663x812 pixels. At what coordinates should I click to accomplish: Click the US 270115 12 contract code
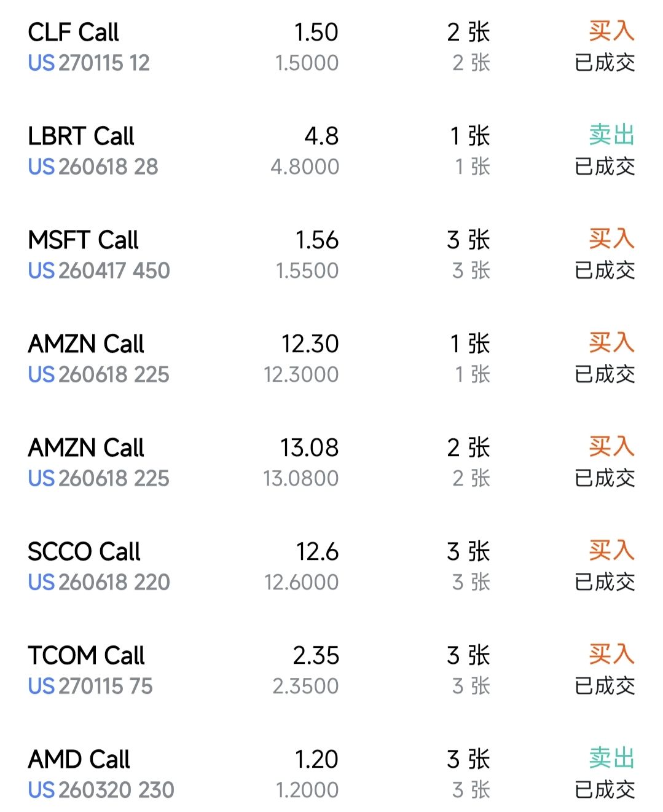89,63
